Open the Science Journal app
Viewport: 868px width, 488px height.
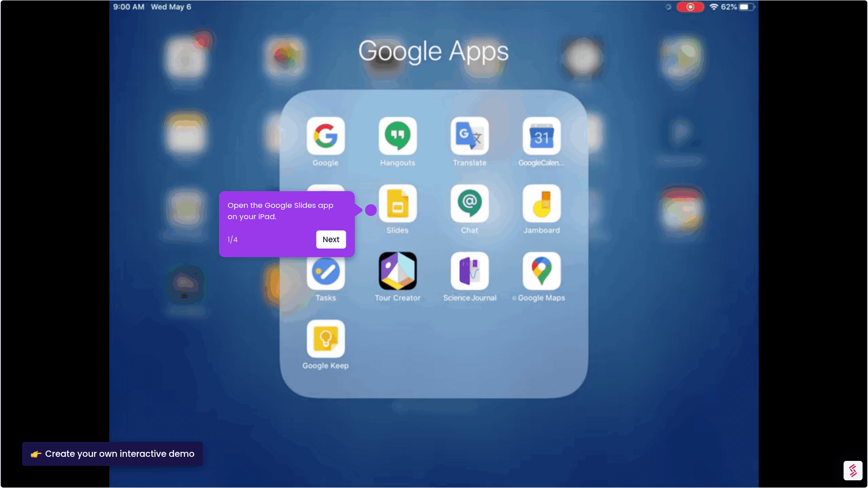coord(470,271)
